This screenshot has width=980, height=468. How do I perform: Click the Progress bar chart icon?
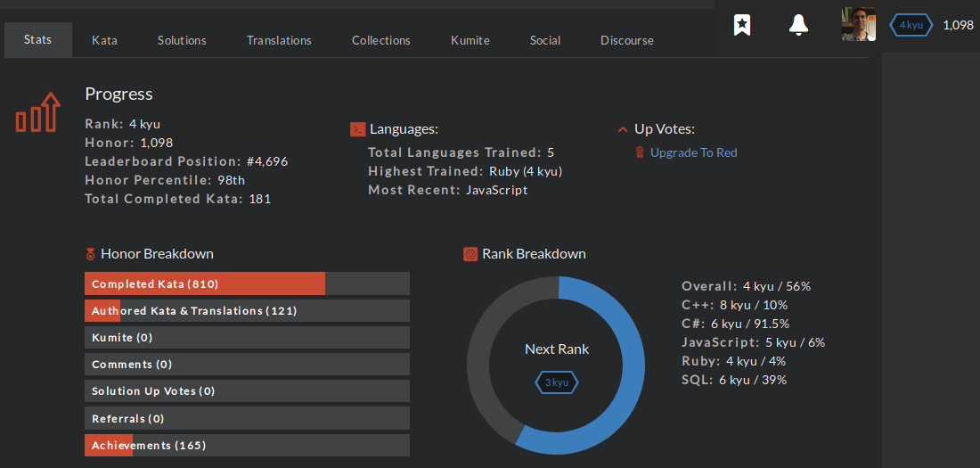[37, 113]
